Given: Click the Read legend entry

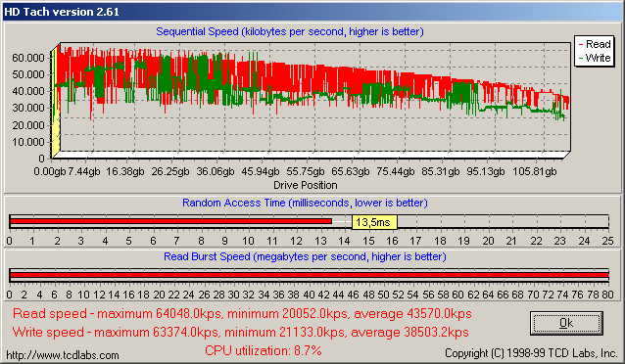Looking at the screenshot, I should click(594, 44).
